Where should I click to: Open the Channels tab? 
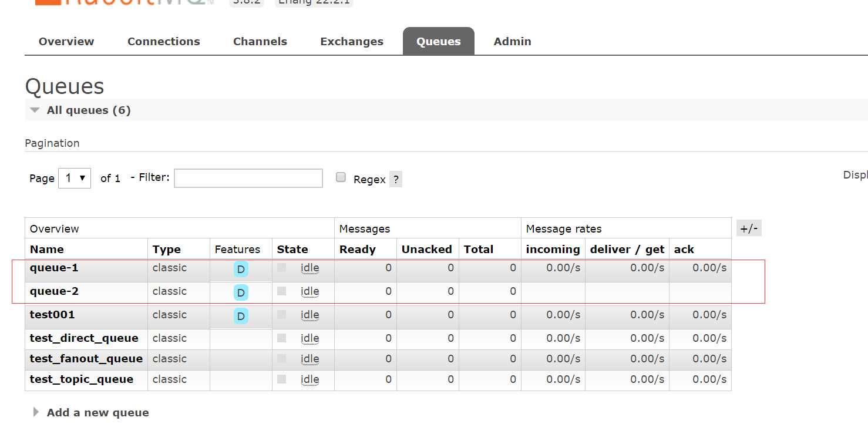pos(260,41)
